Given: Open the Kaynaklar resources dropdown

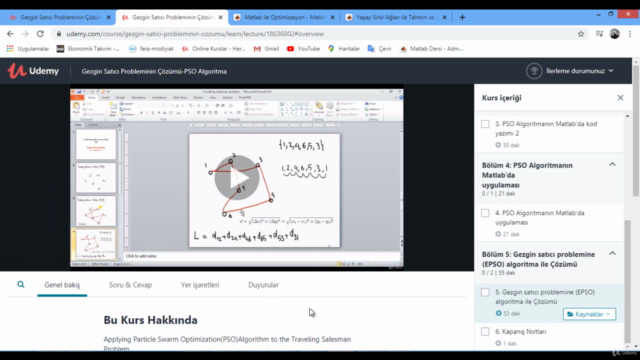Looking at the screenshot, I should (589, 314).
